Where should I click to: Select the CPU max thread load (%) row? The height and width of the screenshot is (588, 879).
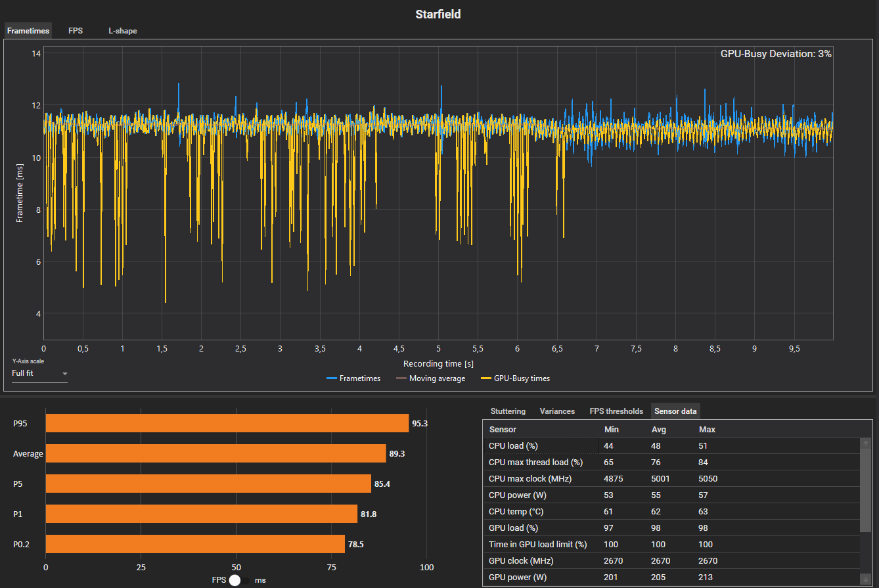coord(671,463)
